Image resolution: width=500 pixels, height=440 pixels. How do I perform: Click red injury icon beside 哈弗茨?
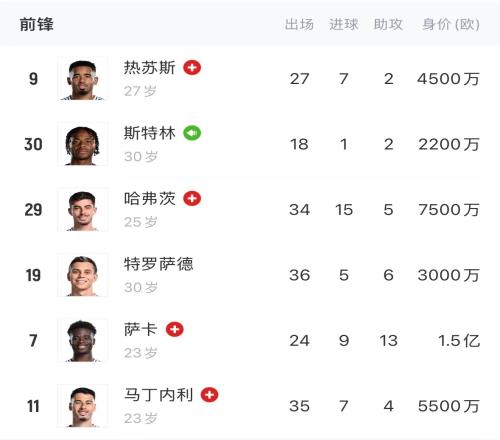(192, 199)
